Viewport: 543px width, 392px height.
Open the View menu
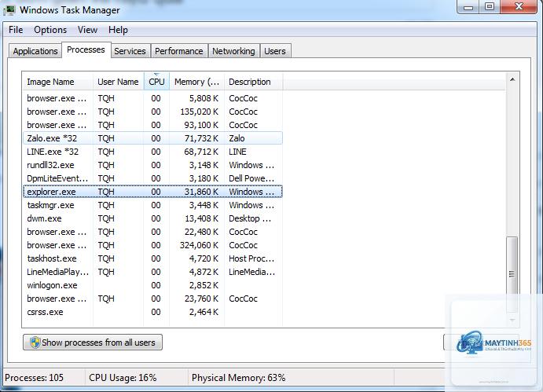(87, 30)
